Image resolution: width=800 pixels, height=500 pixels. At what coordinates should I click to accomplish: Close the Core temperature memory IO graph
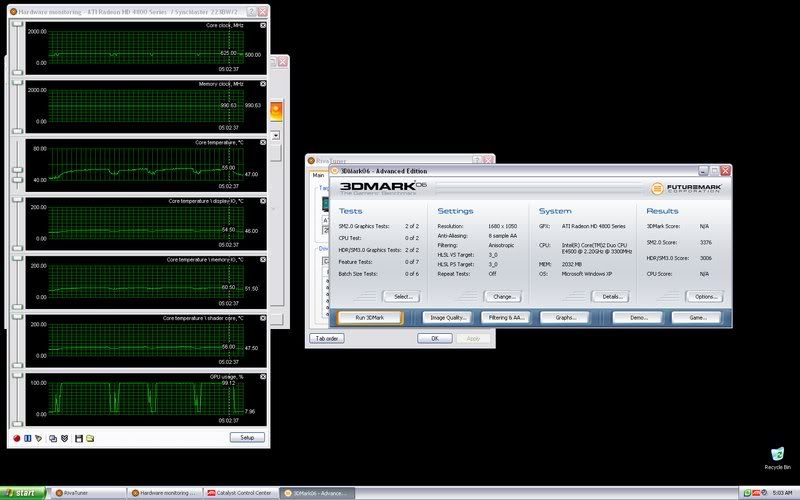point(263,260)
